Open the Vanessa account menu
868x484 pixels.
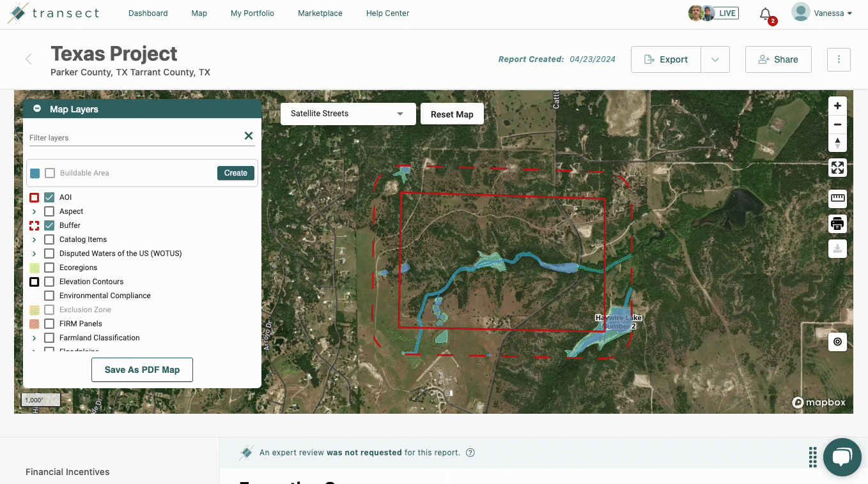[x=833, y=13]
